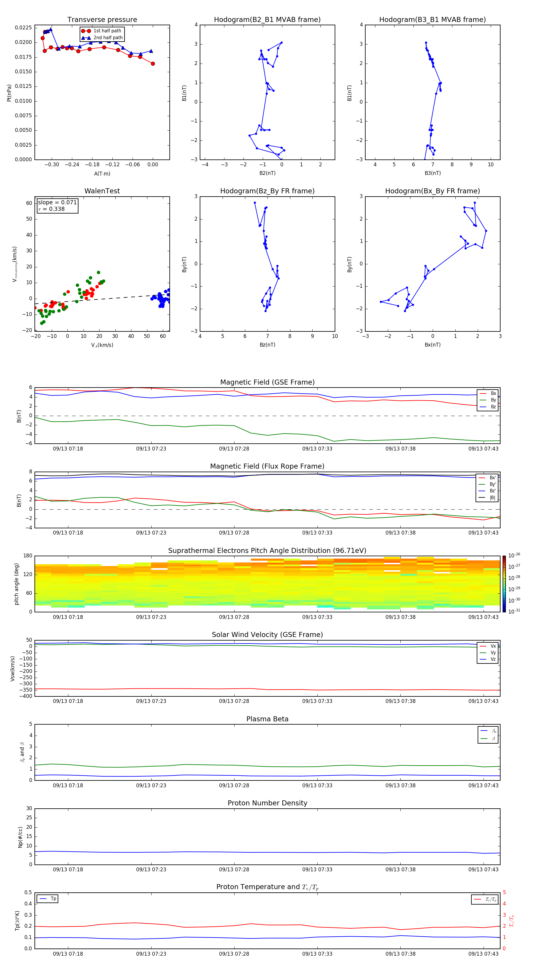Click the blue triangle marker in the '2nd half path' legend
Image resolution: width=535 pixels, height=980 pixels.
86,38
